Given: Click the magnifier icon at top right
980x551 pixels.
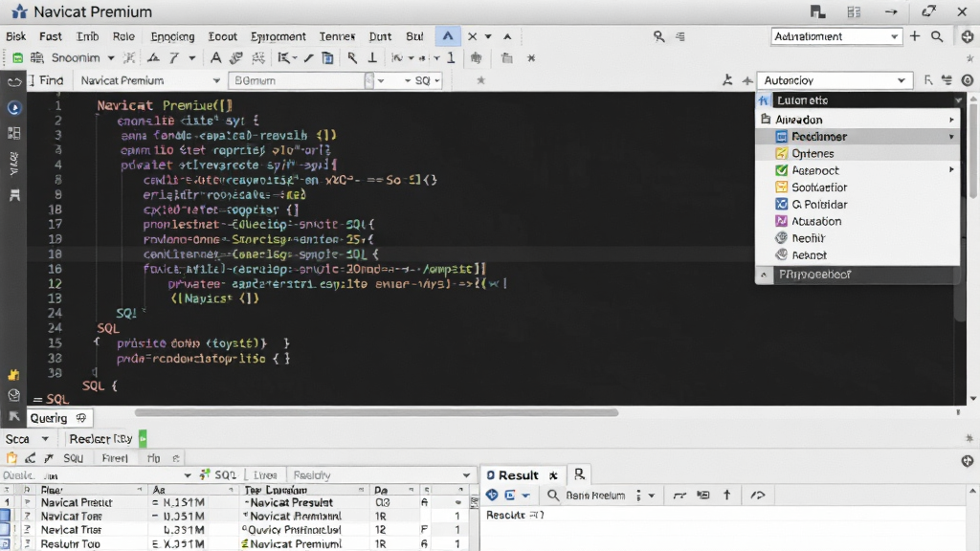Looking at the screenshot, I should (x=937, y=36).
